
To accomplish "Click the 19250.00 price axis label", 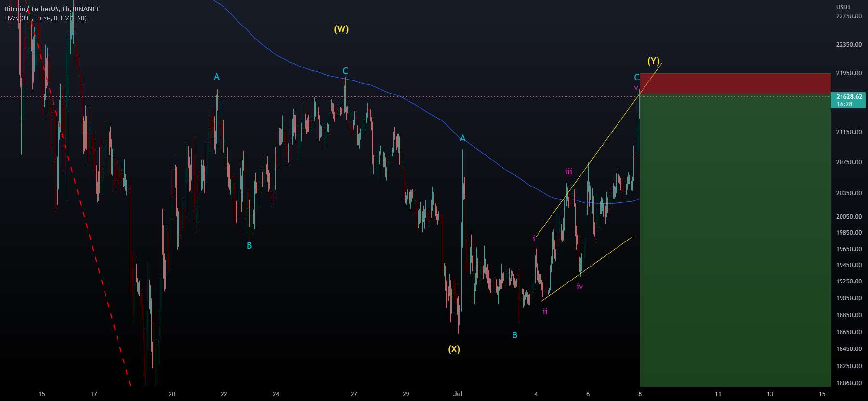I will click(849, 281).
